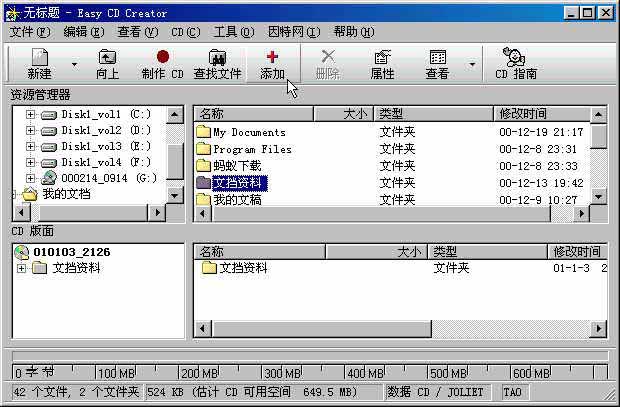Click up arrow of explorer file list scrollbar
This screenshot has width=620, height=407.
click(x=598, y=115)
